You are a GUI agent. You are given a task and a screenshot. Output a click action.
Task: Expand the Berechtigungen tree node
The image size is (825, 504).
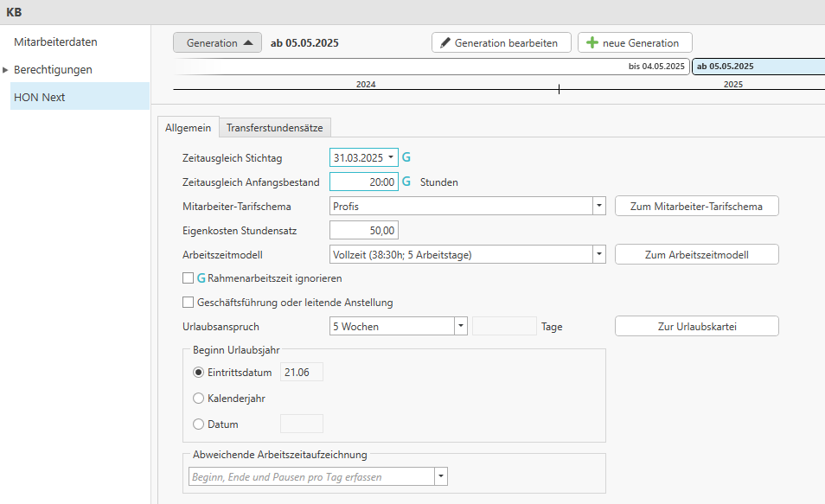click(x=6, y=70)
